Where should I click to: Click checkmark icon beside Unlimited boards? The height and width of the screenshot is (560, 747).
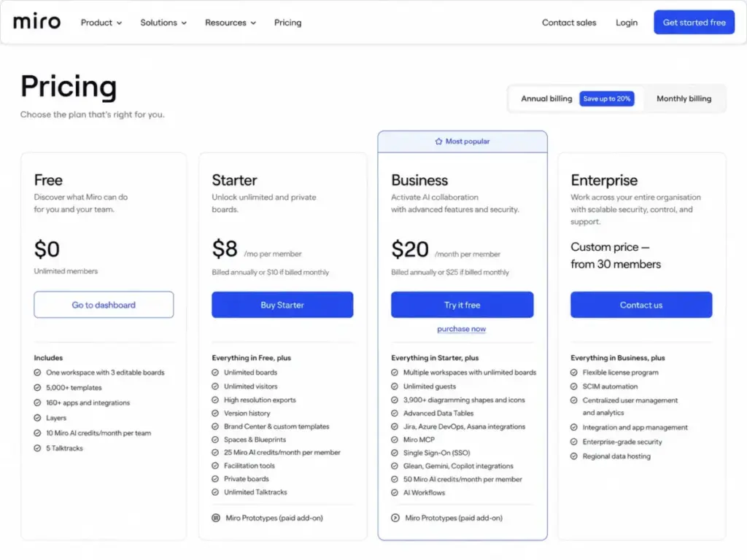point(215,373)
